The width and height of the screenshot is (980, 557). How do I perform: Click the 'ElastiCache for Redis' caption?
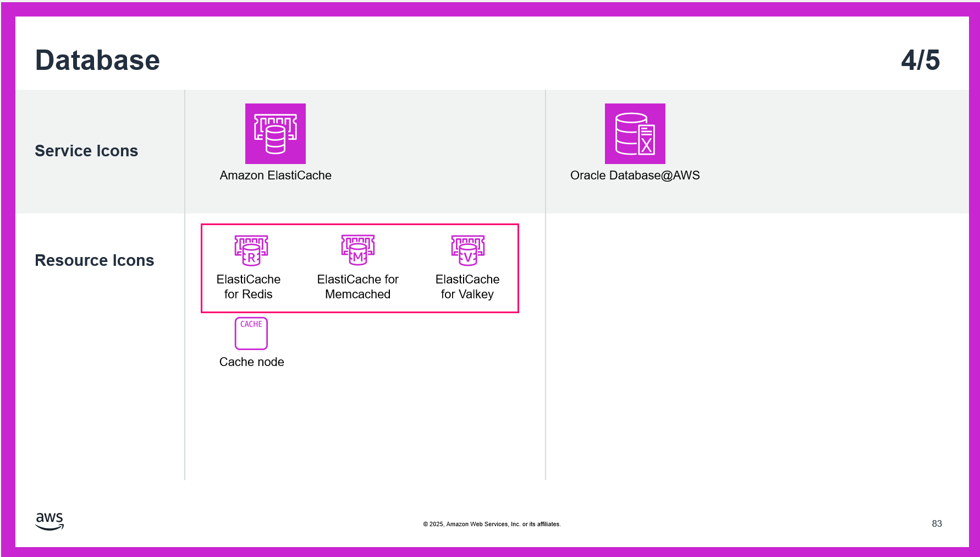coord(249,287)
